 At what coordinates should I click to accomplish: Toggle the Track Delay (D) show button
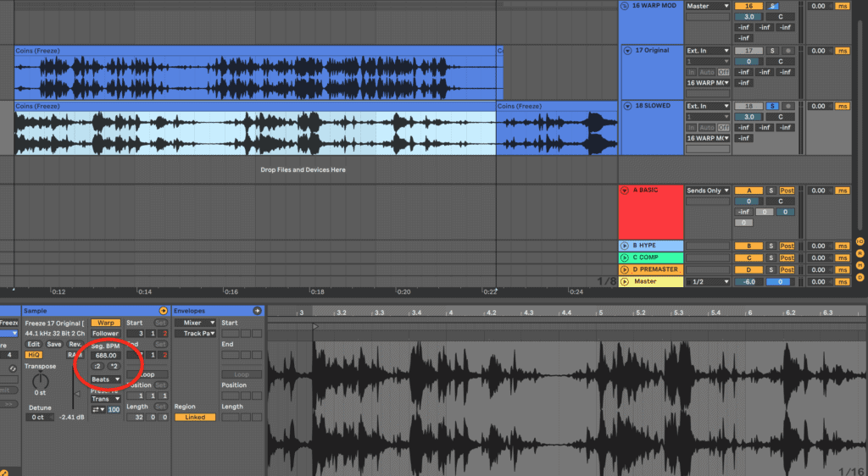[860, 277]
